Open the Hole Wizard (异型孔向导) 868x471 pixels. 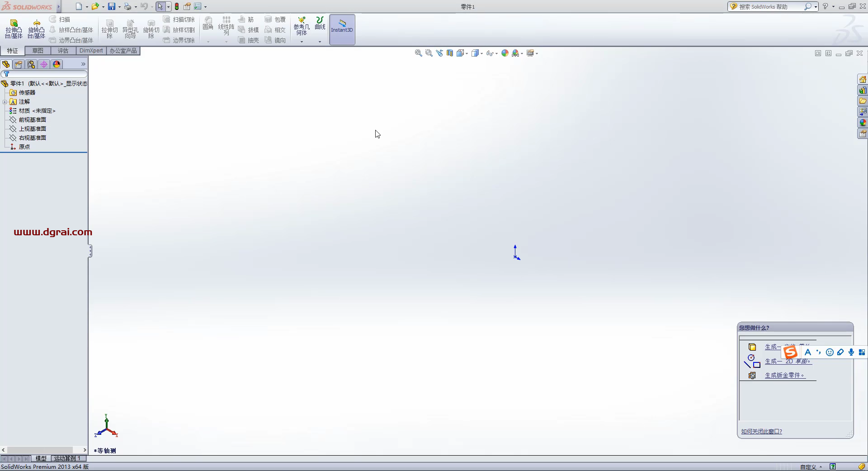[130, 29]
